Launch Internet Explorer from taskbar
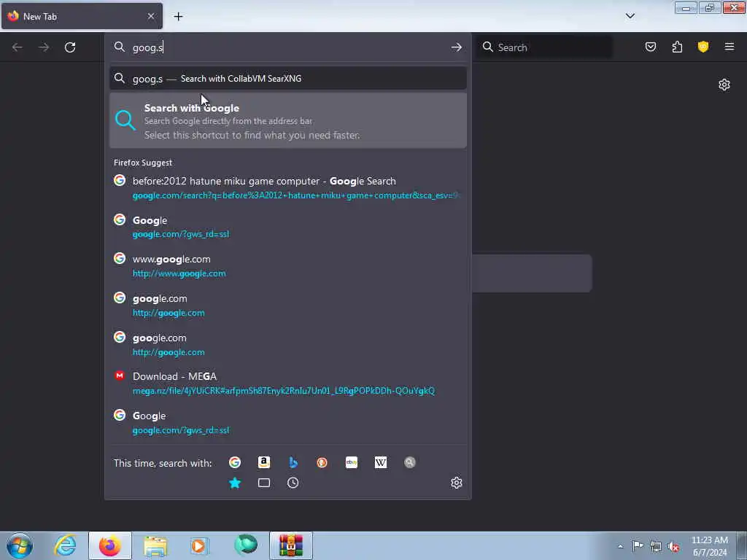Image resolution: width=747 pixels, height=560 pixels. (x=65, y=545)
